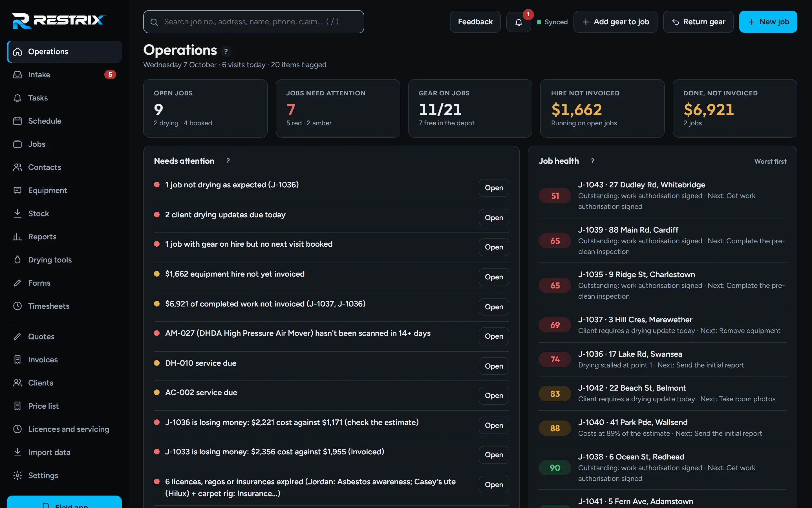The image size is (812, 508).
Task: Click the Intake inbox icon
Action: click(x=17, y=75)
